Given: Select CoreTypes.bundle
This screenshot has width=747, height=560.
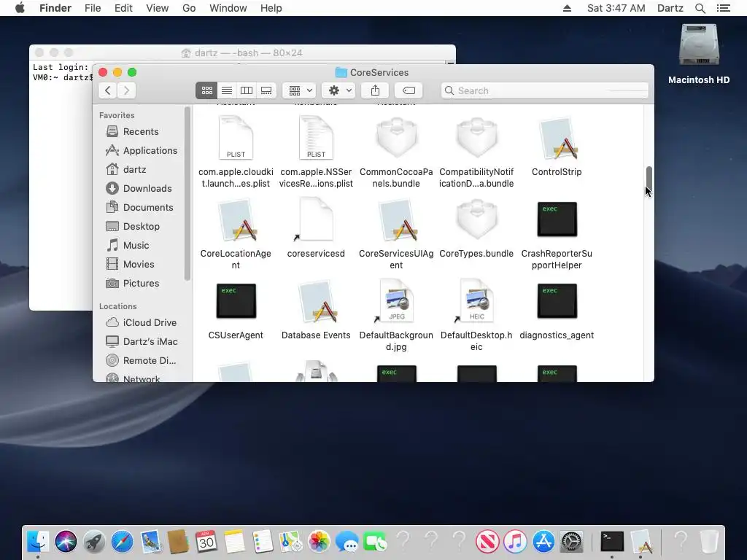Looking at the screenshot, I should [476, 228].
